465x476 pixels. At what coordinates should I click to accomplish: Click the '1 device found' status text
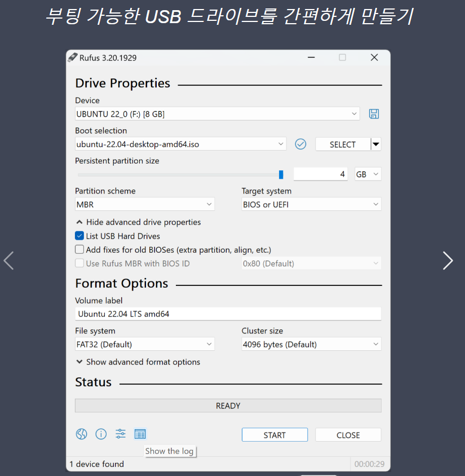[x=96, y=464]
